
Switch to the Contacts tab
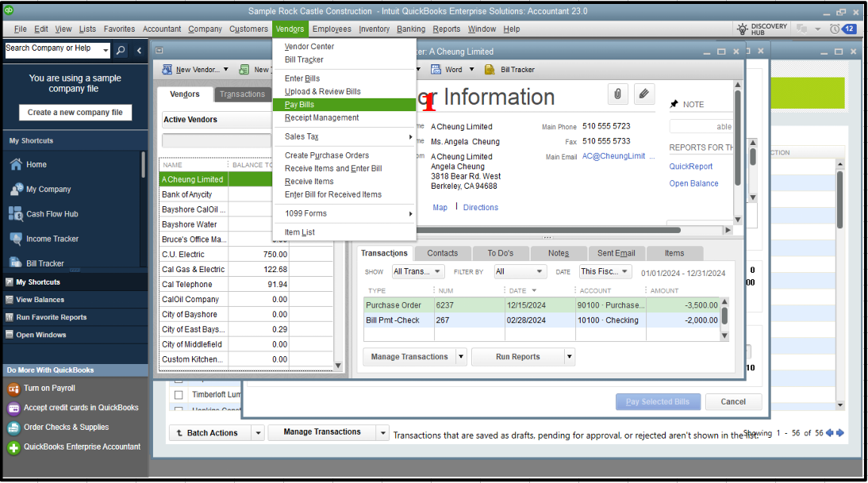pos(442,253)
